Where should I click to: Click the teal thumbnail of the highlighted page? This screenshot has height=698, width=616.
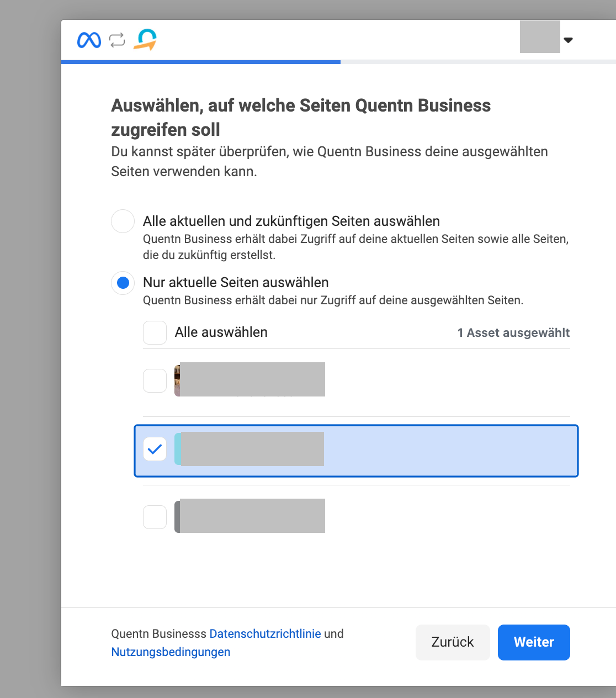point(178,449)
